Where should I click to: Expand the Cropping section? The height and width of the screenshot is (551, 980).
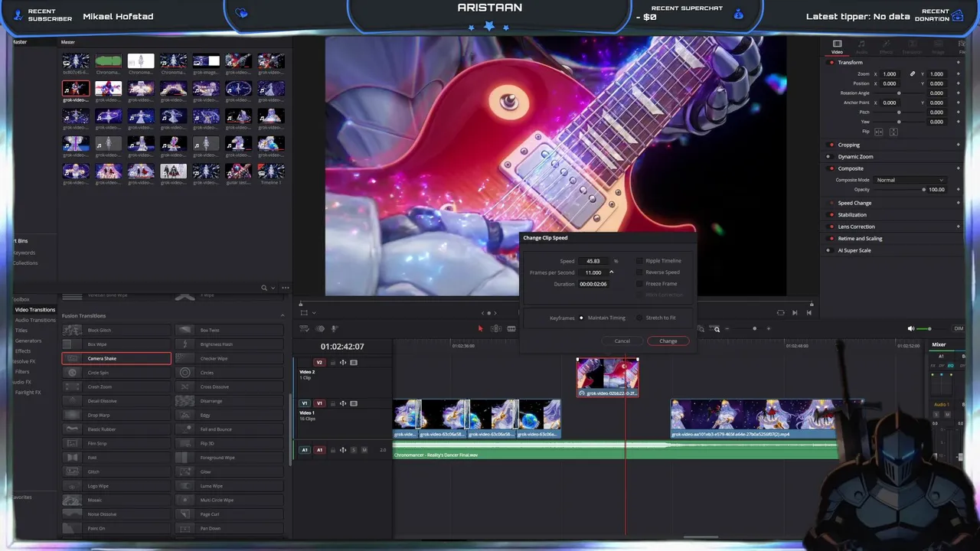pyautogui.click(x=849, y=145)
